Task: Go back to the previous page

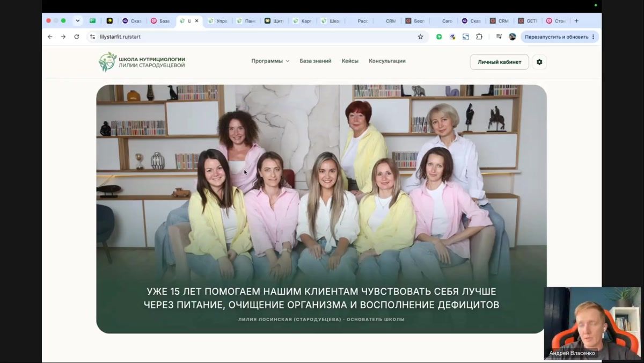Action: [x=50, y=37]
